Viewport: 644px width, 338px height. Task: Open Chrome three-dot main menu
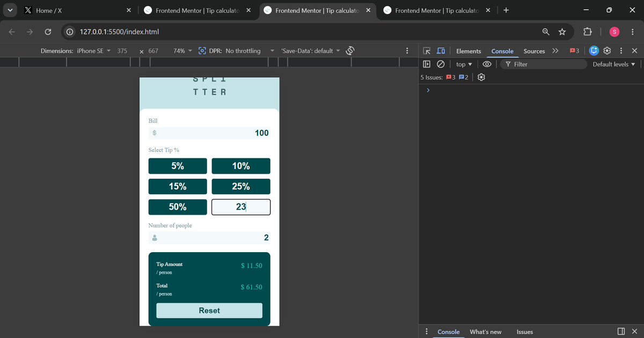coord(633,32)
